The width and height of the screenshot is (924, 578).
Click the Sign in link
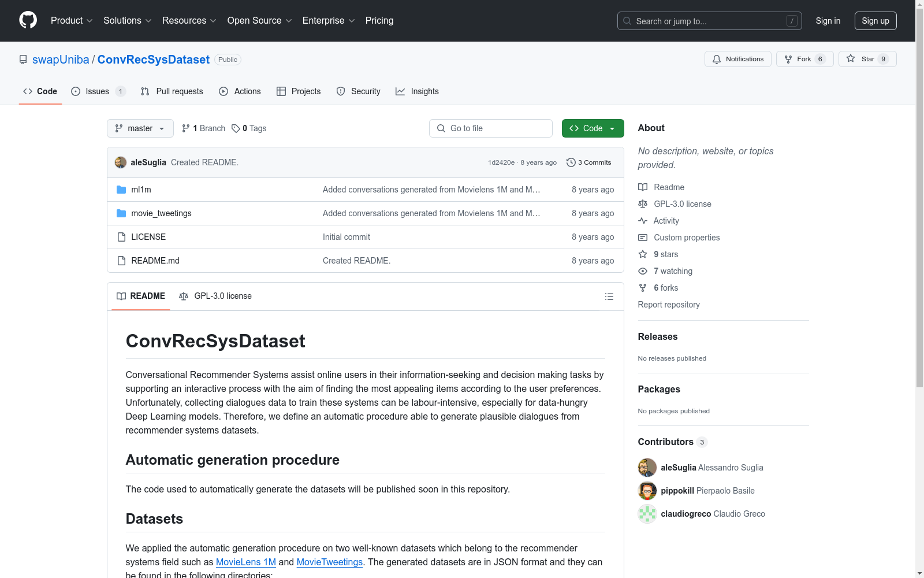[828, 21]
